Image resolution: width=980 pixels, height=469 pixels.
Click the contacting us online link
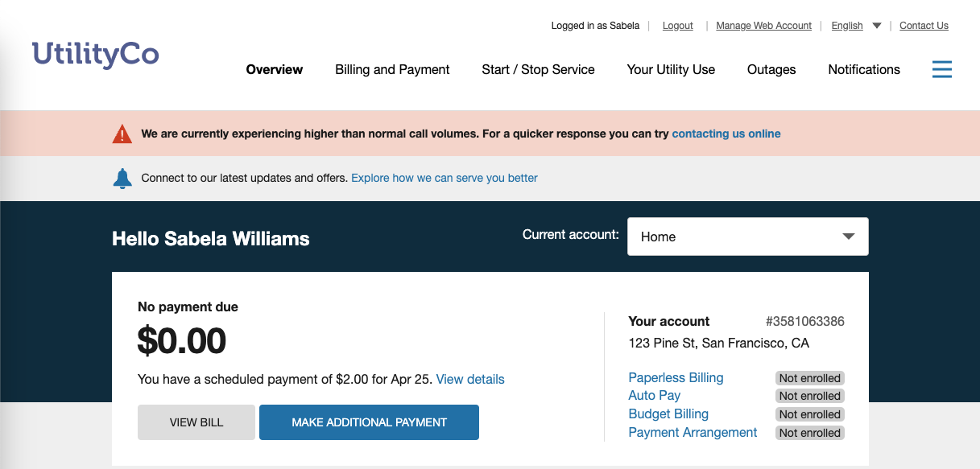pyautogui.click(x=726, y=134)
